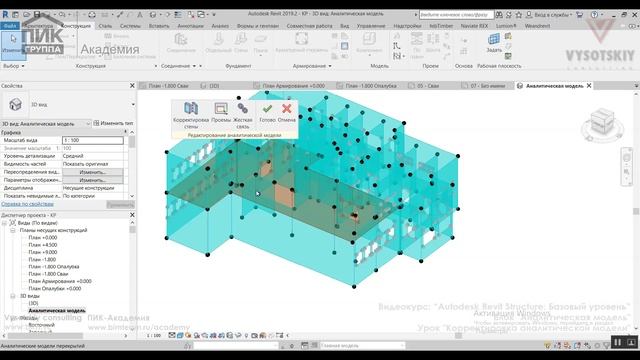This screenshot has height=360, width=640.
Task: Click the navigation bar steering wheel icon
Action: [x=627, y=157]
